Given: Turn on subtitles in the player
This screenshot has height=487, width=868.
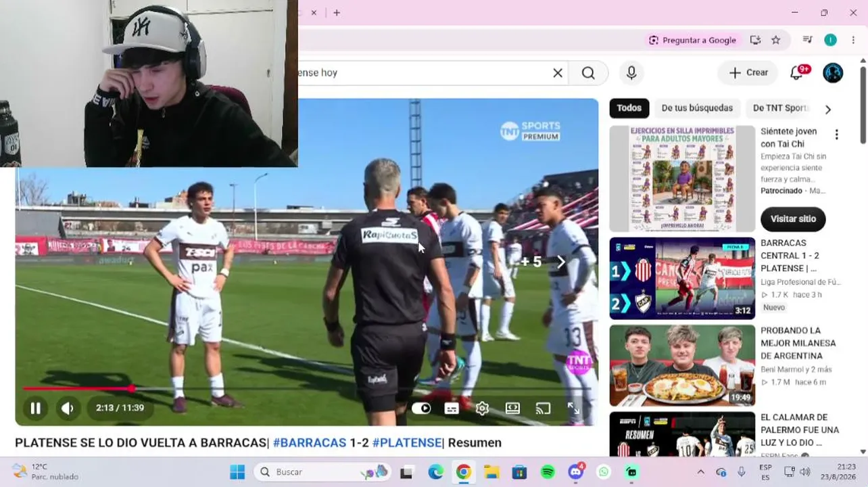Looking at the screenshot, I should tap(452, 408).
